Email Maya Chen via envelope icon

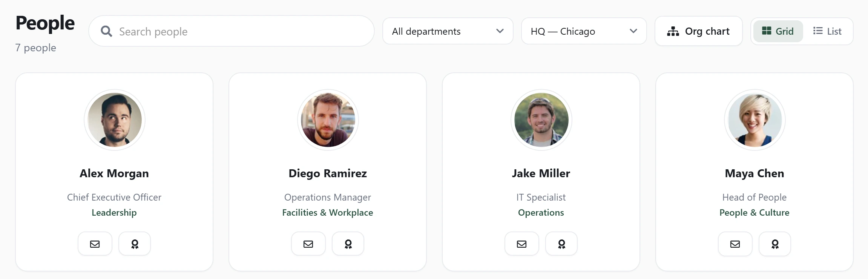[735, 244]
